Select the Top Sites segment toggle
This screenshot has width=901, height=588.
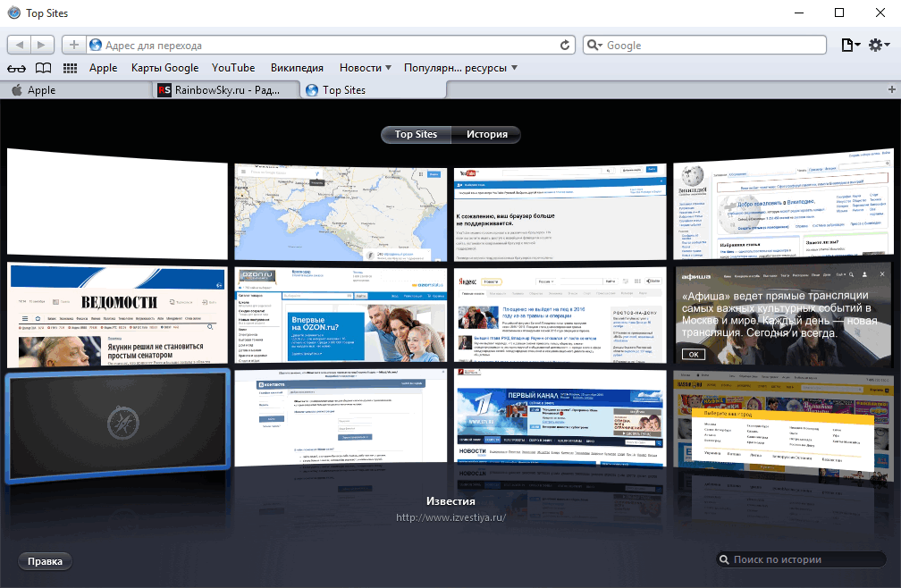(x=416, y=134)
